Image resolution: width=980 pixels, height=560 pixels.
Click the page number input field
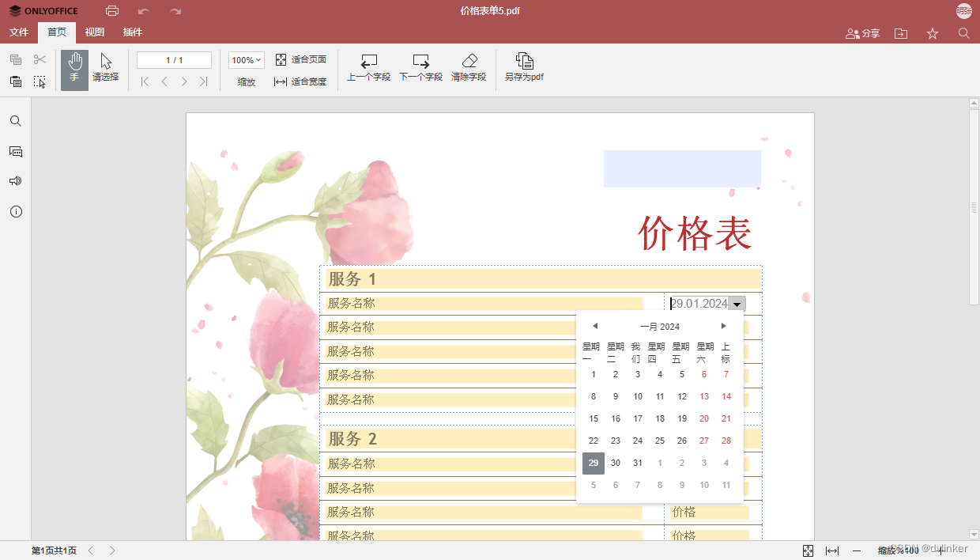(x=175, y=60)
